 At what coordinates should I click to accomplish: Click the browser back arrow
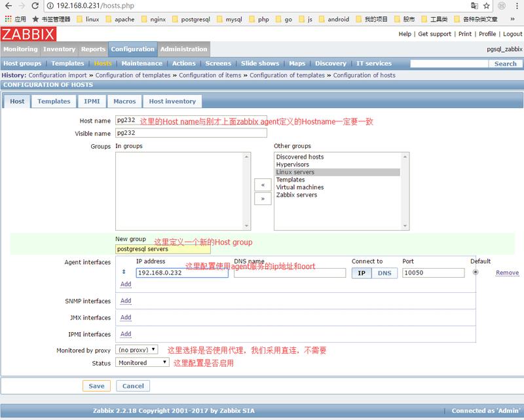click(x=8, y=5)
